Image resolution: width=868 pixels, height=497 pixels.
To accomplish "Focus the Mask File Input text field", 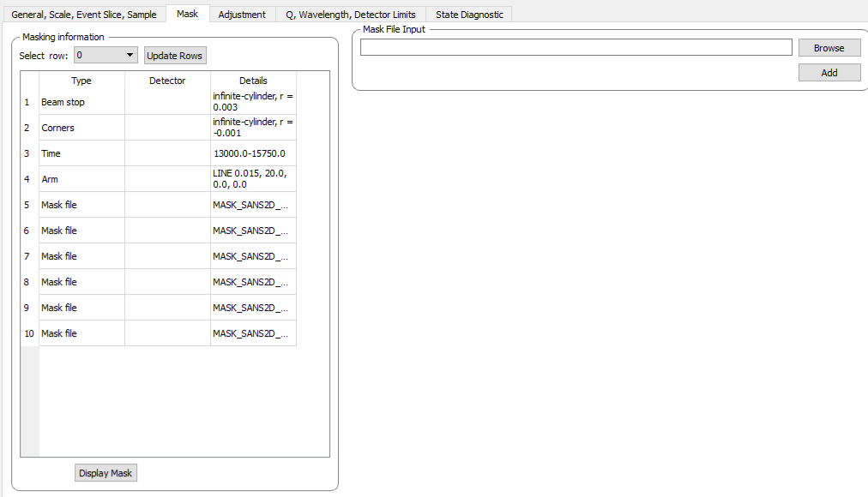I will pyautogui.click(x=576, y=48).
